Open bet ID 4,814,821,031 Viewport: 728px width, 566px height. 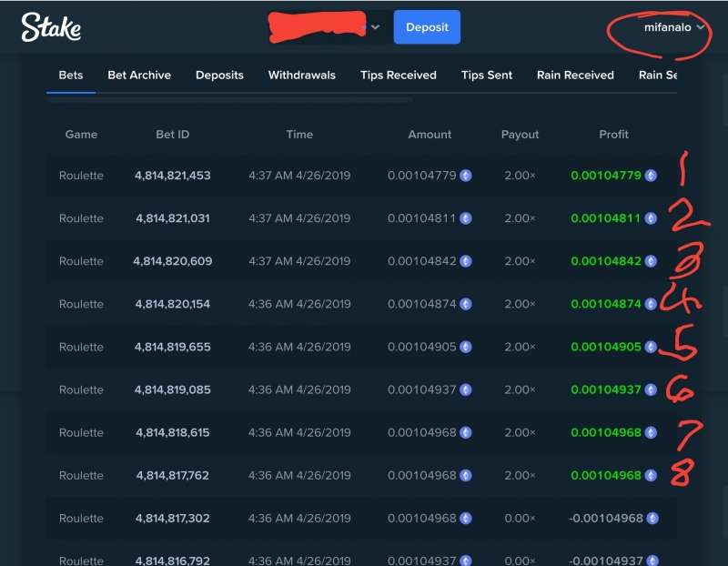(172, 218)
